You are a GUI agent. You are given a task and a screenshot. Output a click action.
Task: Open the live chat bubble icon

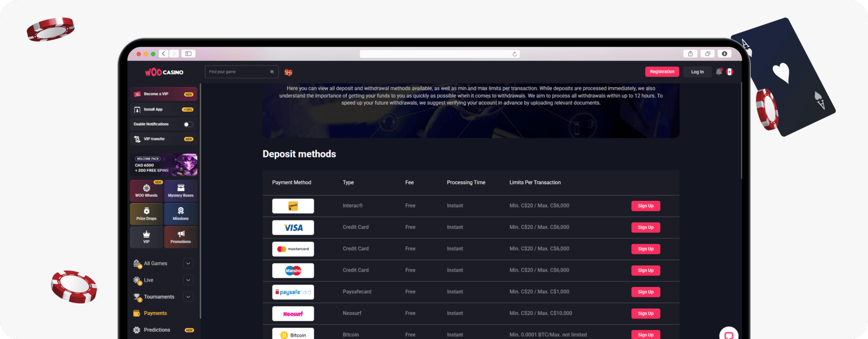(x=729, y=334)
